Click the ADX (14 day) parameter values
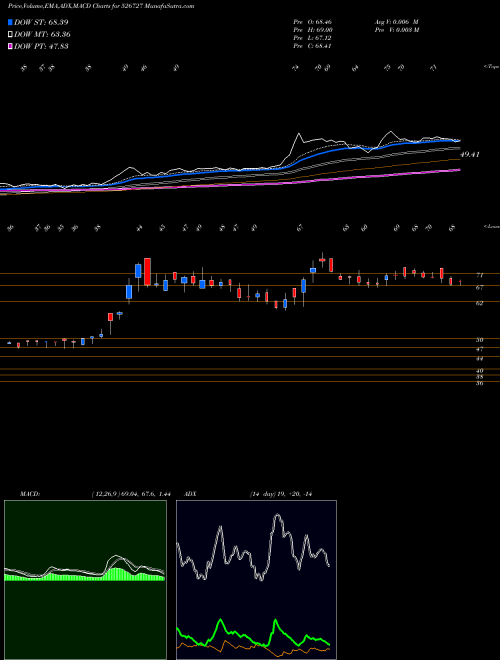Screen dimensions: 500x660 [280, 494]
